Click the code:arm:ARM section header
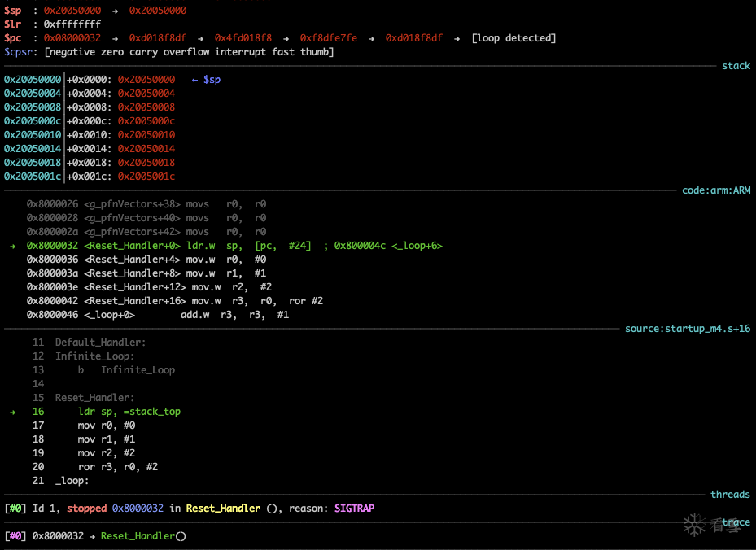This screenshot has width=756, height=550. click(x=716, y=190)
